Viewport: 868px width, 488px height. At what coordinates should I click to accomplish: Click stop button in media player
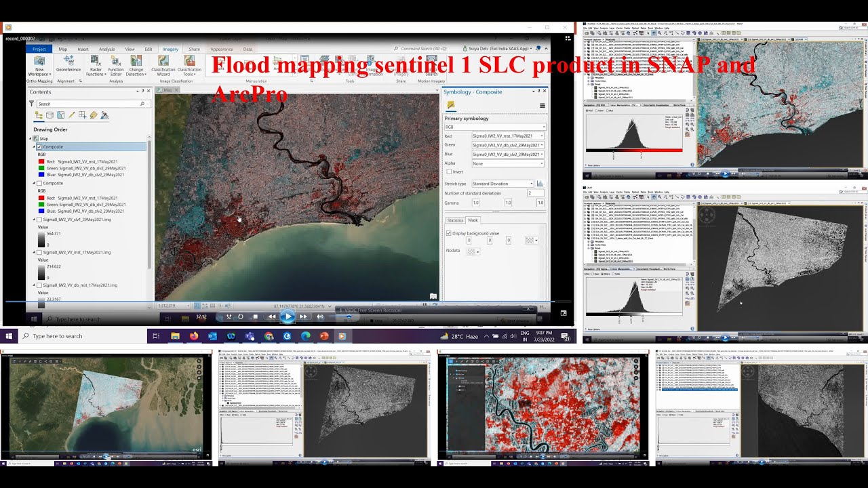tap(255, 317)
